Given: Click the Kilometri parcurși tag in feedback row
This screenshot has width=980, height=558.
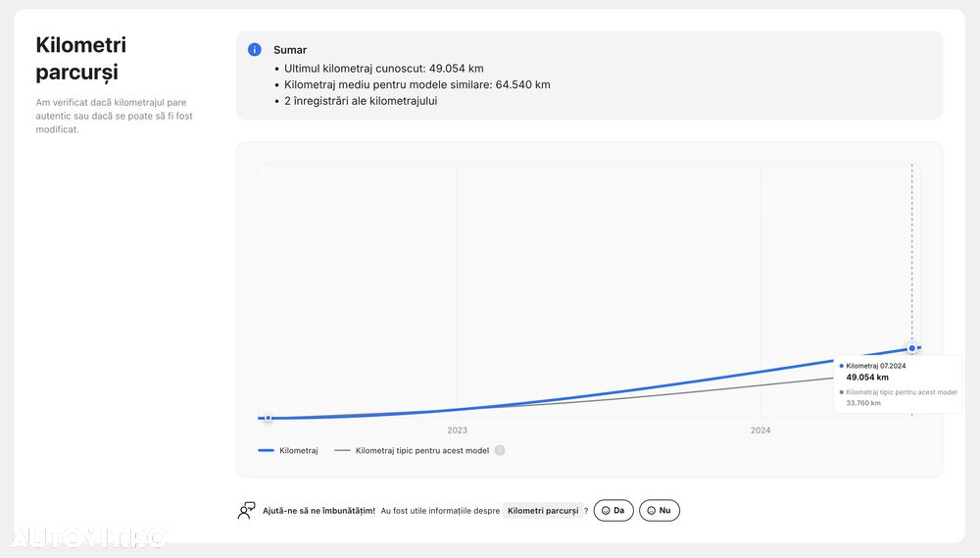Looking at the screenshot, I should pyautogui.click(x=543, y=510).
